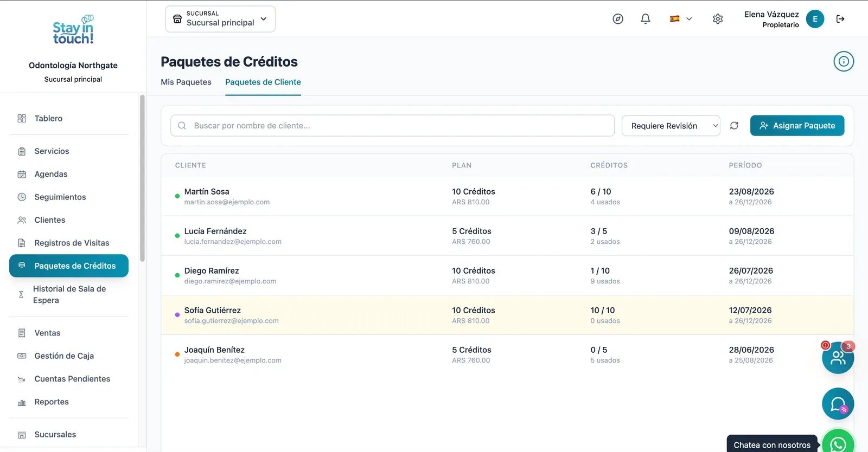Screen dimensions: 868x452
Task: Click the sidebar vertical scrollbar
Action: [142, 178]
